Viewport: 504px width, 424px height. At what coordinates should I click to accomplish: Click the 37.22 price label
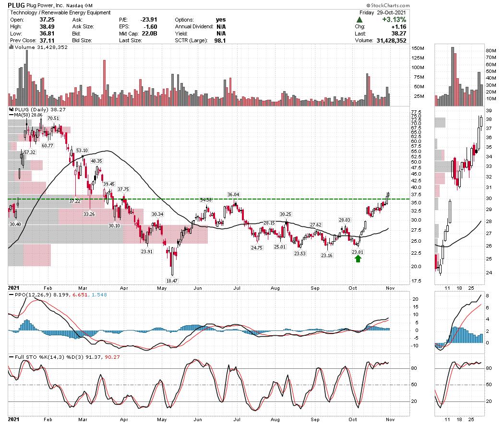(75, 201)
